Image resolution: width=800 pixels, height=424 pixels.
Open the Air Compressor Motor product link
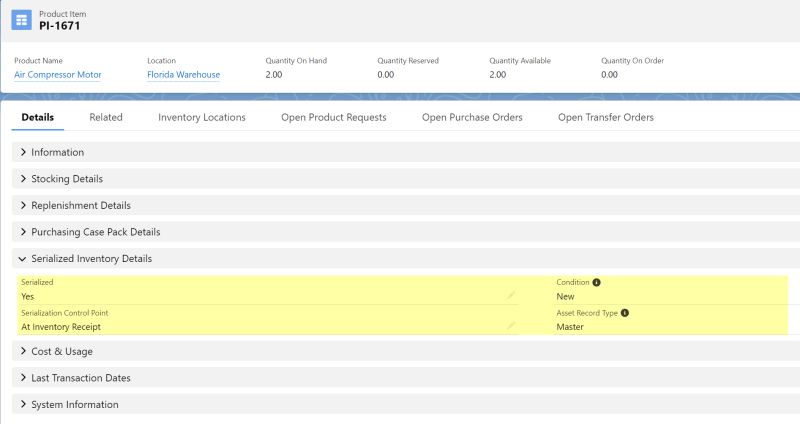(x=58, y=74)
